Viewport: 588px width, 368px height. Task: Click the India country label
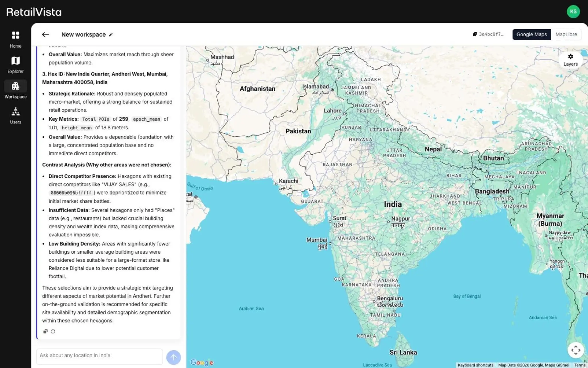(393, 204)
